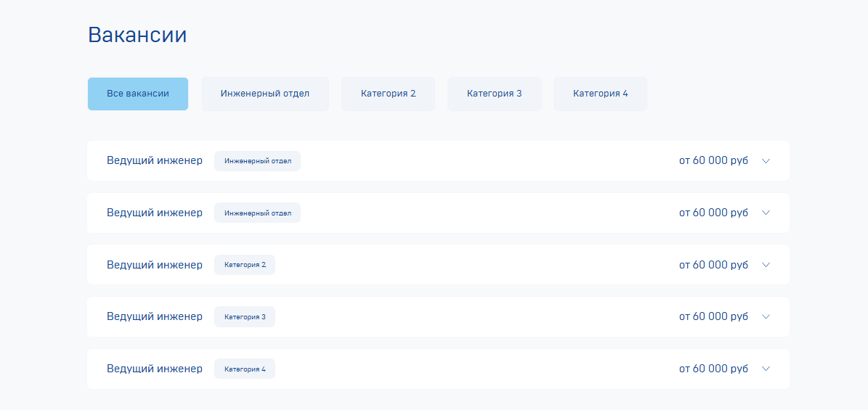
Task: Click the Вакансии page heading
Action: click(x=137, y=35)
